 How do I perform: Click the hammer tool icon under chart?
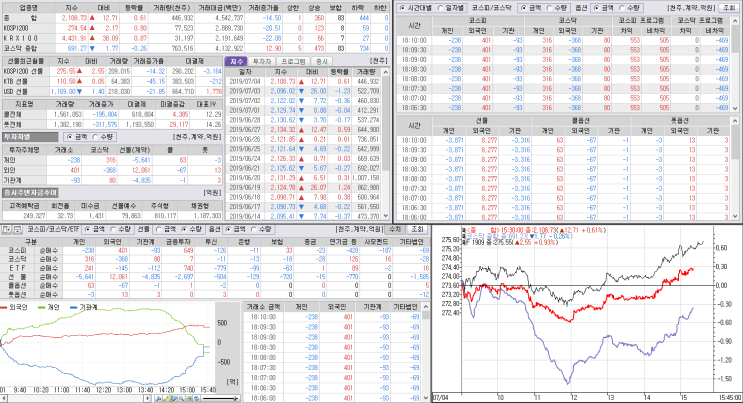[158, 399]
